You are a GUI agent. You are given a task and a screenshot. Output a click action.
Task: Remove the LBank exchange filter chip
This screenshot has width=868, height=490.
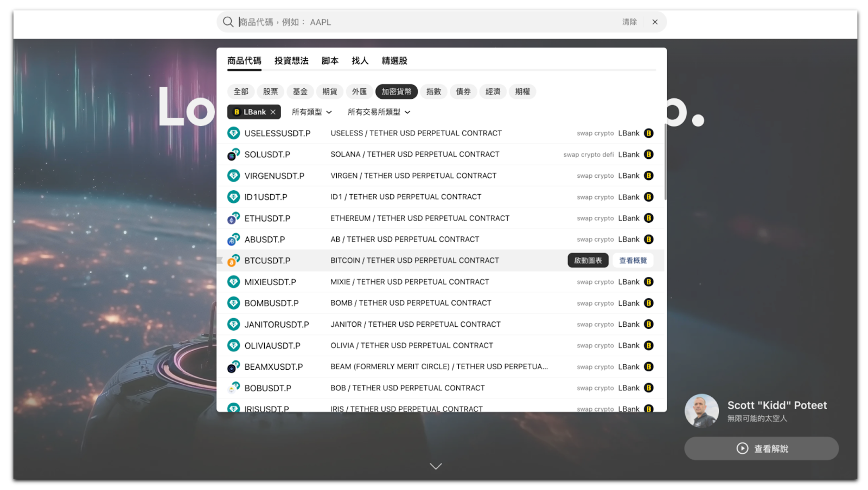(273, 112)
